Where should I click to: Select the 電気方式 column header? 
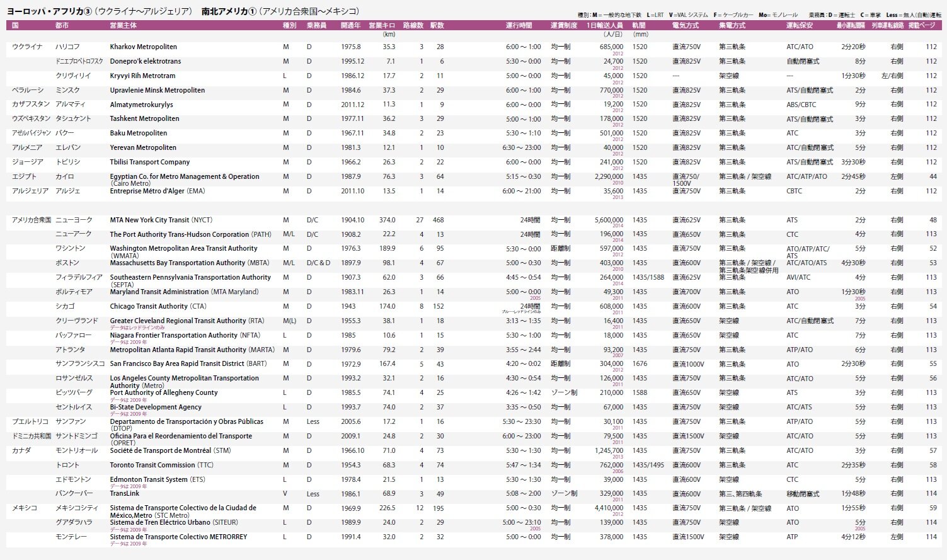pyautogui.click(x=686, y=25)
